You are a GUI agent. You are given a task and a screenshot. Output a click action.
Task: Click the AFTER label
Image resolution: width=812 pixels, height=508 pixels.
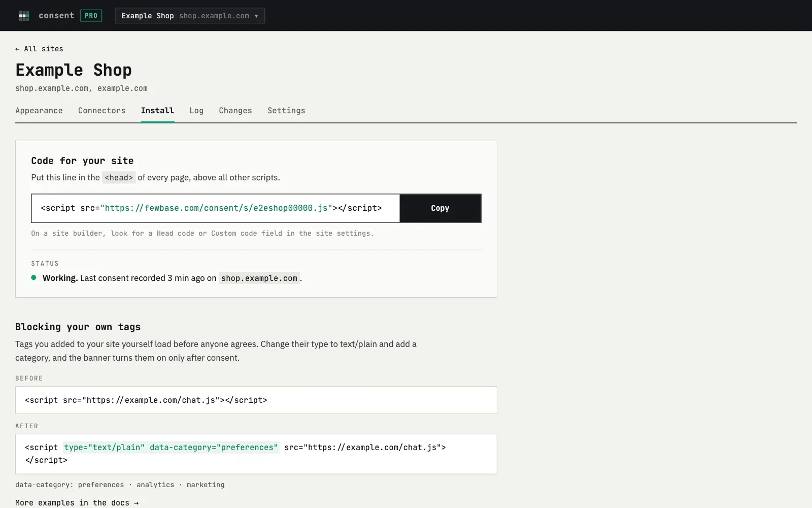click(x=27, y=426)
